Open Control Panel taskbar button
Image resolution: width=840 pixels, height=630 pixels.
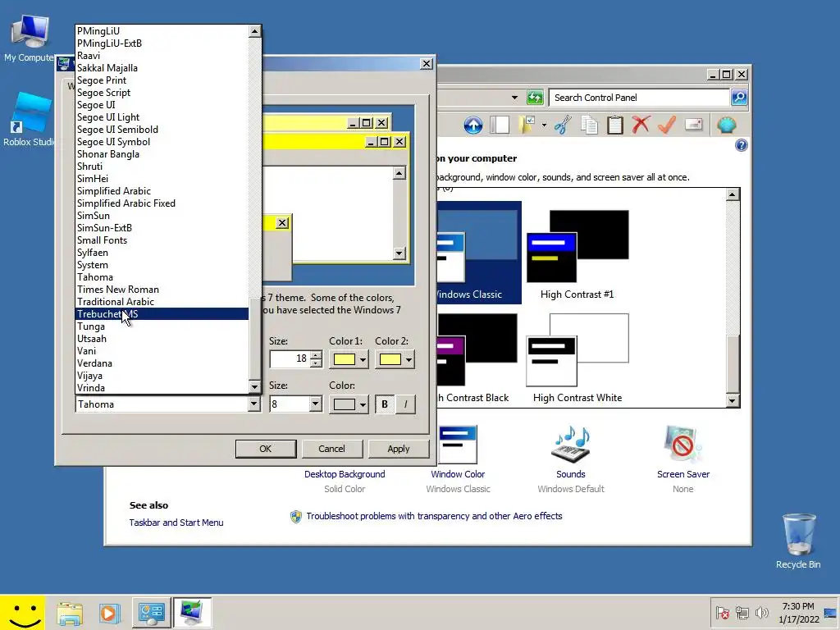click(x=151, y=613)
